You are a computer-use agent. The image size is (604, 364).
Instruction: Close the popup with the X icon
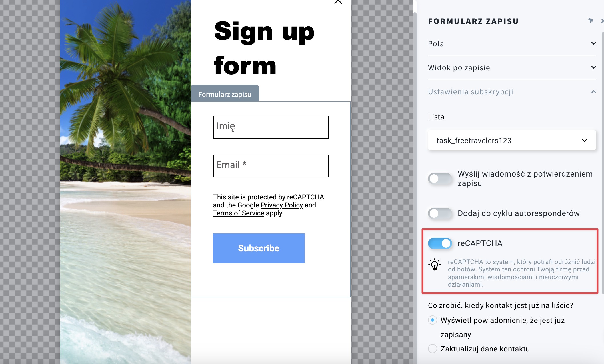pos(338,2)
